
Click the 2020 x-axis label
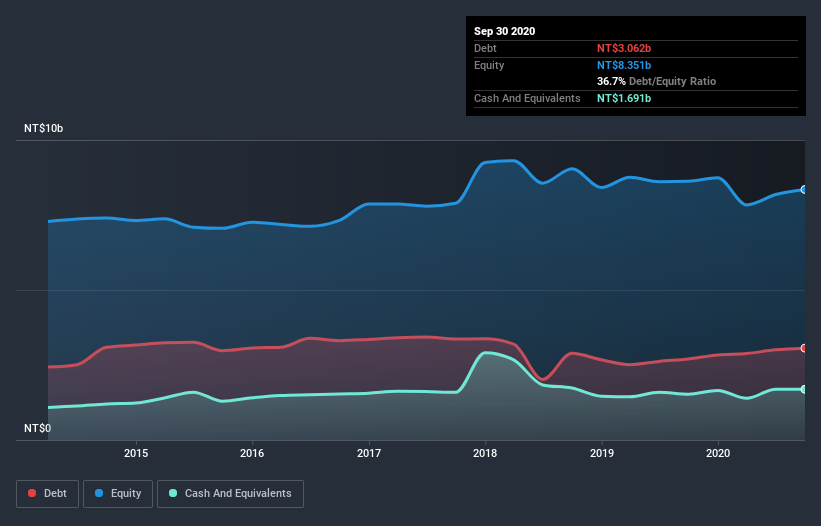pos(718,453)
